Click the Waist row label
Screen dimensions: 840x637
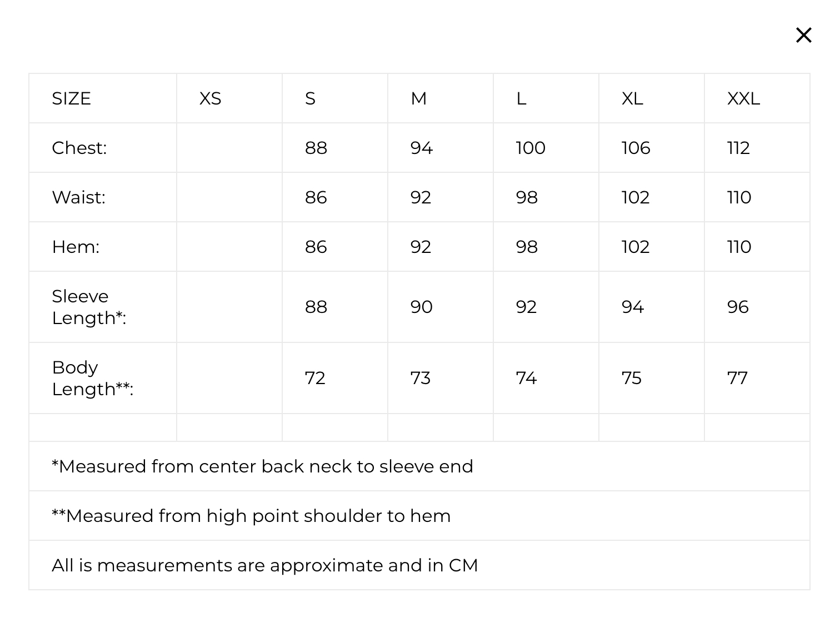[78, 197]
